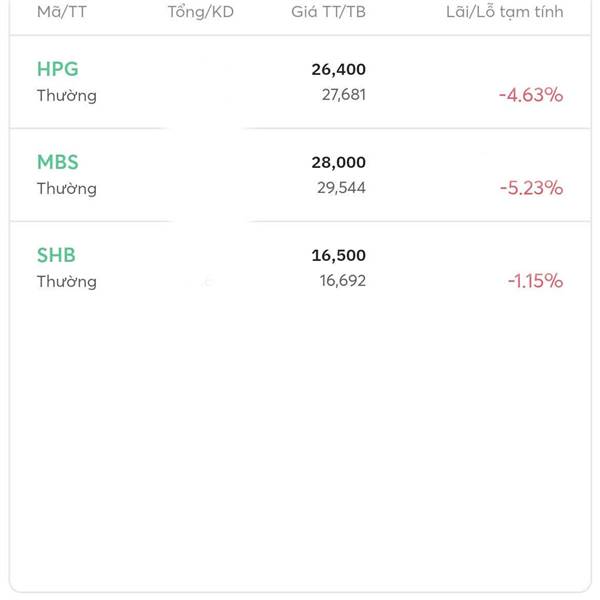Image resolution: width=600 pixels, height=600 pixels.
Task: Select SHB average price 16,692
Action: [343, 281]
